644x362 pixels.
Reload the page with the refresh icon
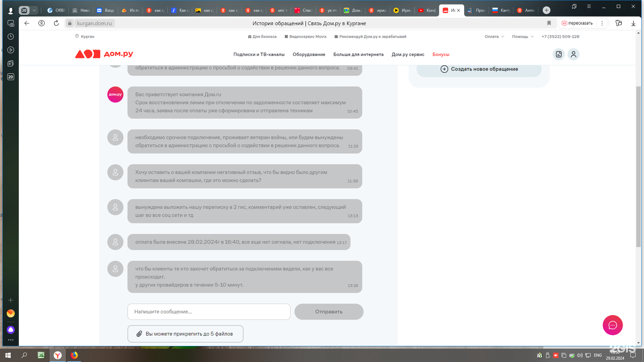(56, 23)
